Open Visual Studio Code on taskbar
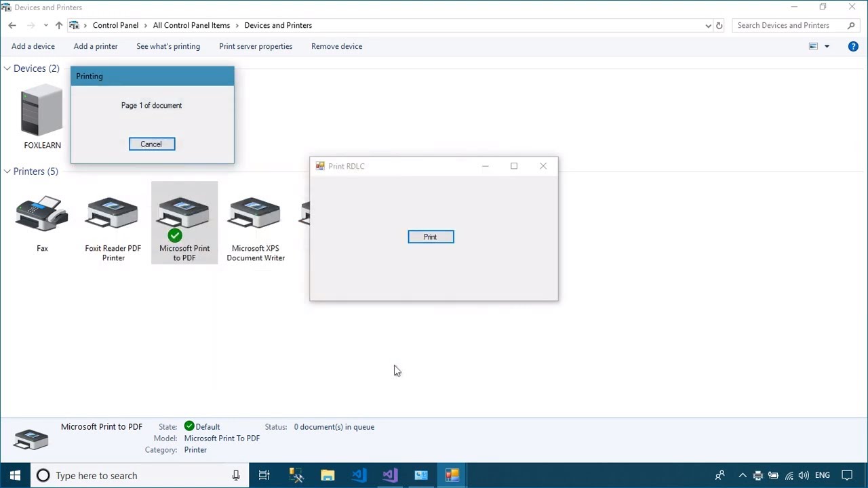Screen dimensions: 868x488 [359, 475]
